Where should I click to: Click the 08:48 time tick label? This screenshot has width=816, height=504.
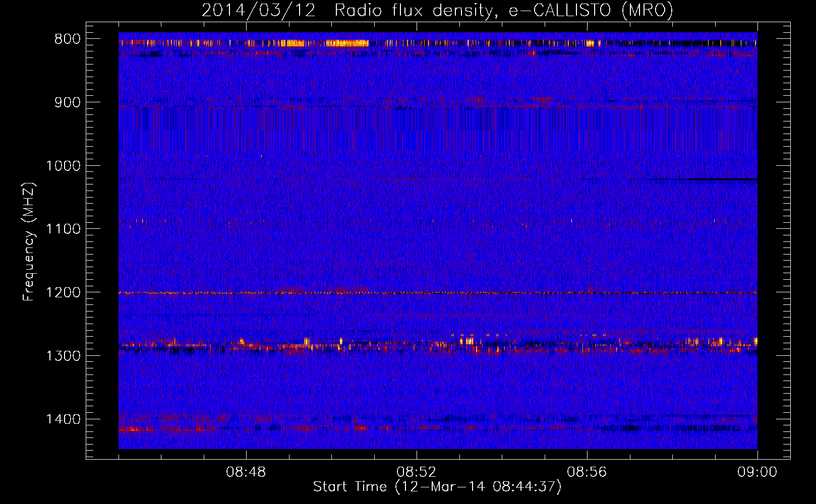[x=246, y=472]
